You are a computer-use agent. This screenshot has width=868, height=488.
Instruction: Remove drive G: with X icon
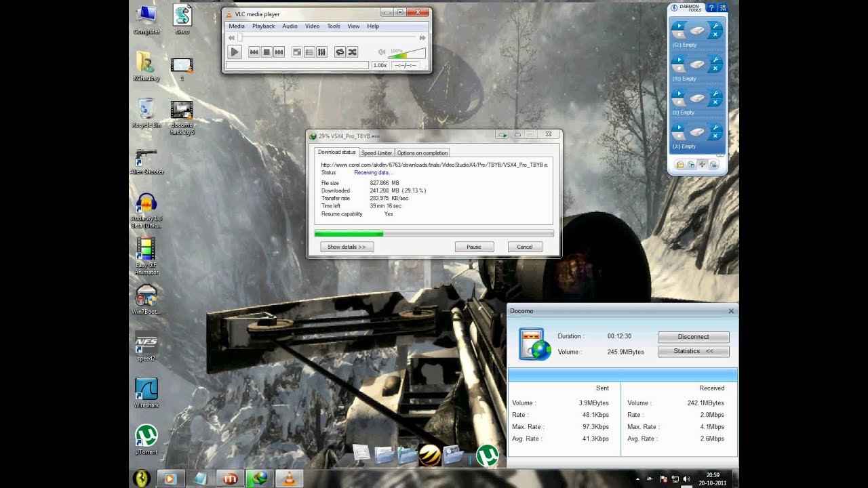click(715, 34)
